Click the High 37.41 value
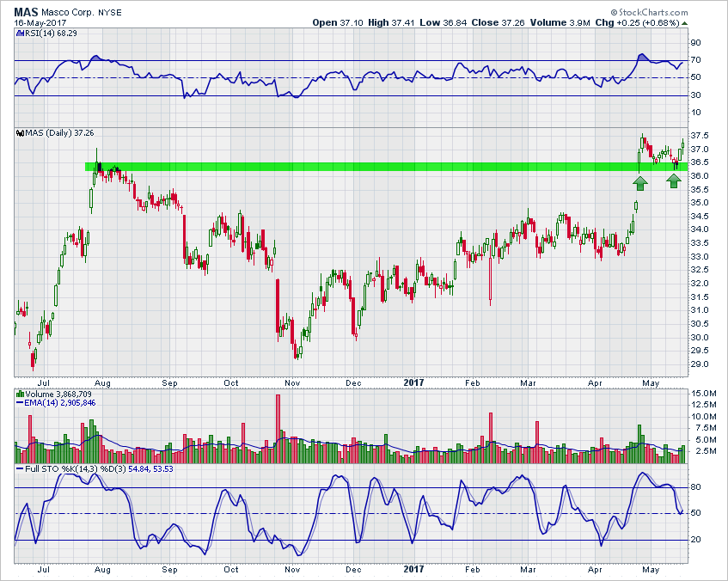 coord(391,22)
